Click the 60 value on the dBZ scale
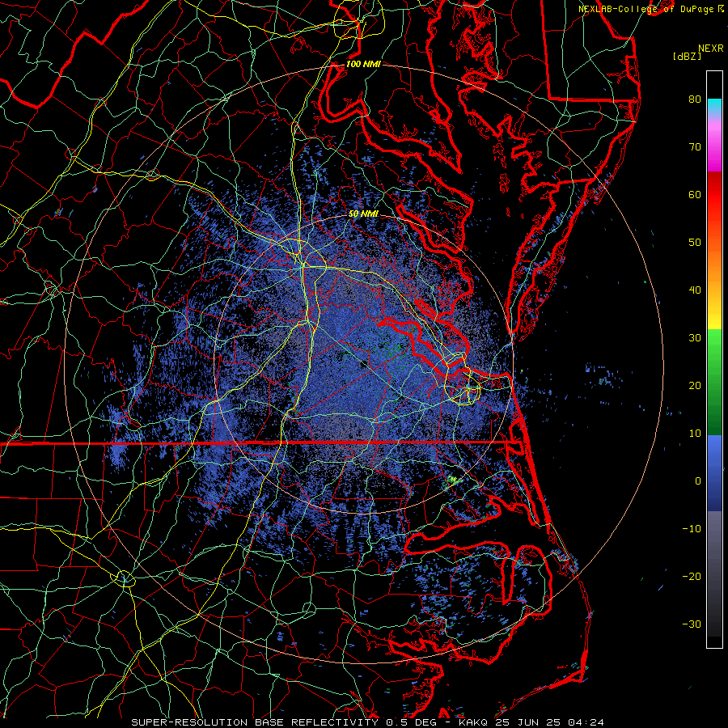 (x=695, y=194)
